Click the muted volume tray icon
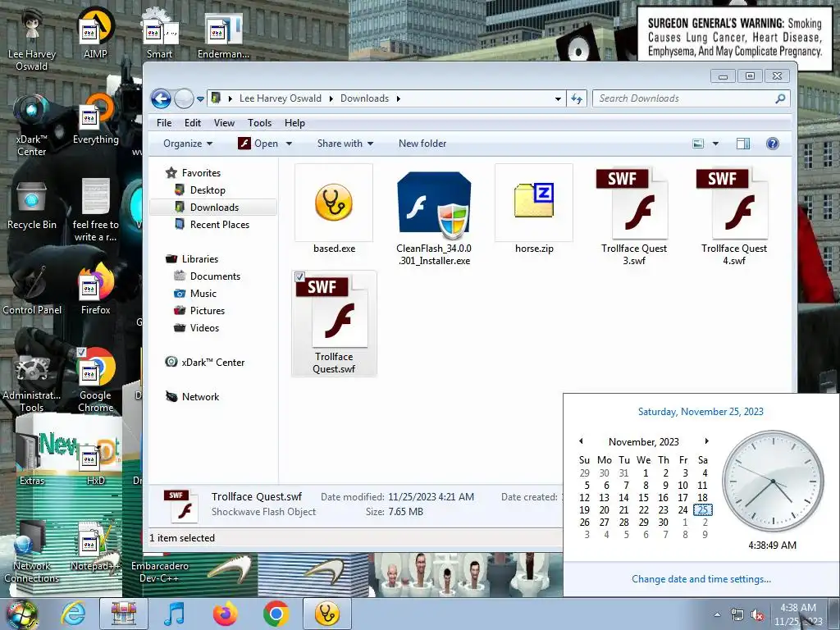840x630 pixels. tap(757, 615)
